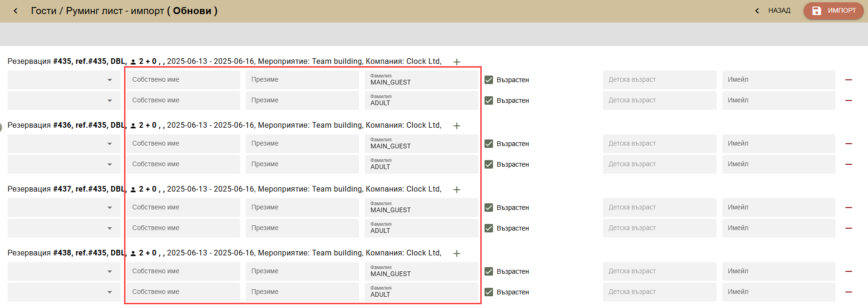Viewport: 868px width, 308px height.
Task: Uncheck Възрастен for #438 MAIN_GUEST
Action: 489,271
